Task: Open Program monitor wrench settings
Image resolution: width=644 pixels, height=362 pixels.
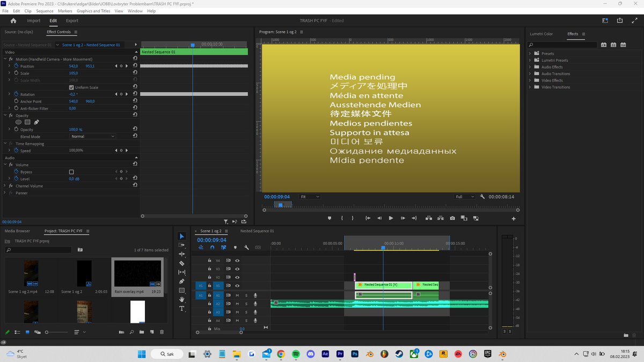Action: pyautogui.click(x=482, y=197)
